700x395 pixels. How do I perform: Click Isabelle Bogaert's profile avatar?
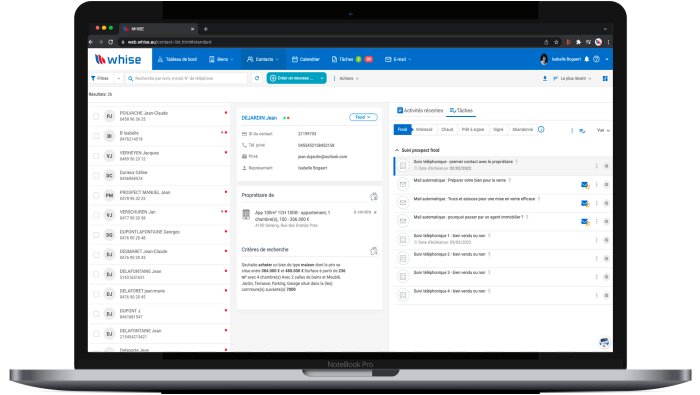point(544,59)
